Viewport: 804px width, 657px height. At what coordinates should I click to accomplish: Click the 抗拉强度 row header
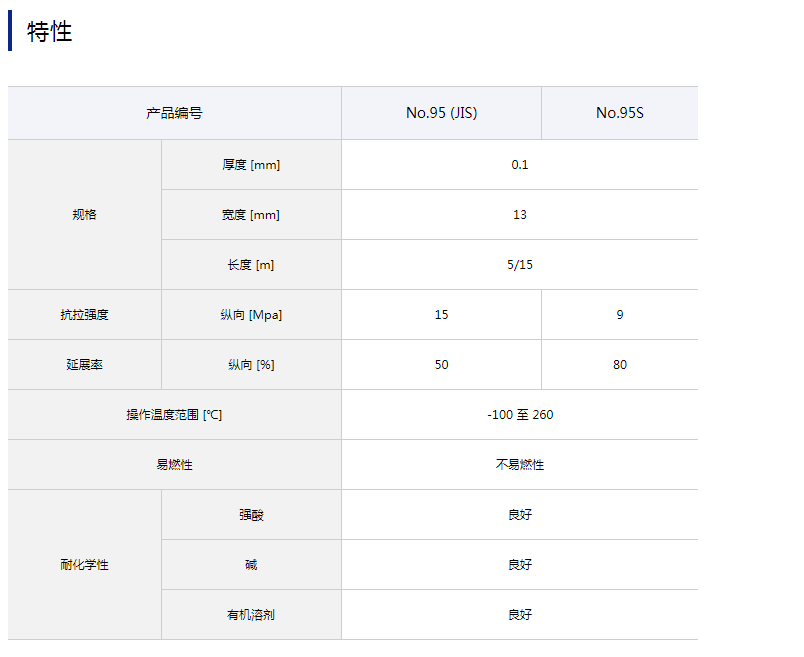coord(85,315)
